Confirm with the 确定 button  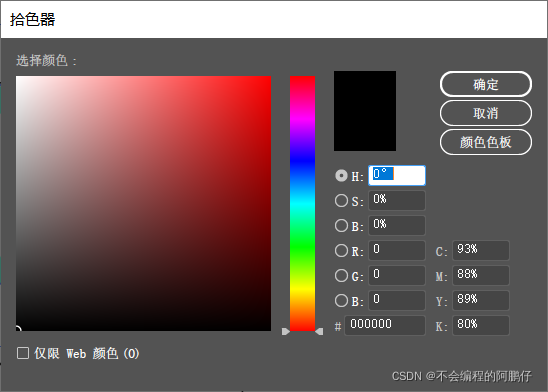click(486, 84)
